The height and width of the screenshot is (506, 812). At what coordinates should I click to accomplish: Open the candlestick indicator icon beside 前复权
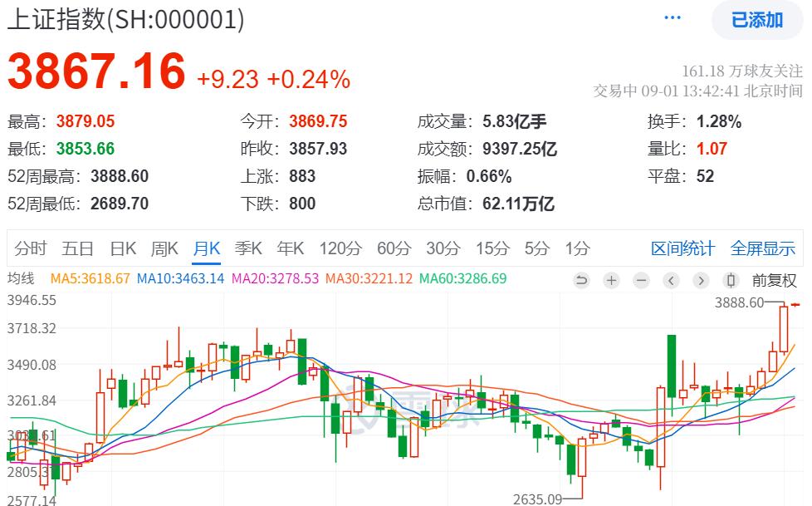click(x=731, y=281)
